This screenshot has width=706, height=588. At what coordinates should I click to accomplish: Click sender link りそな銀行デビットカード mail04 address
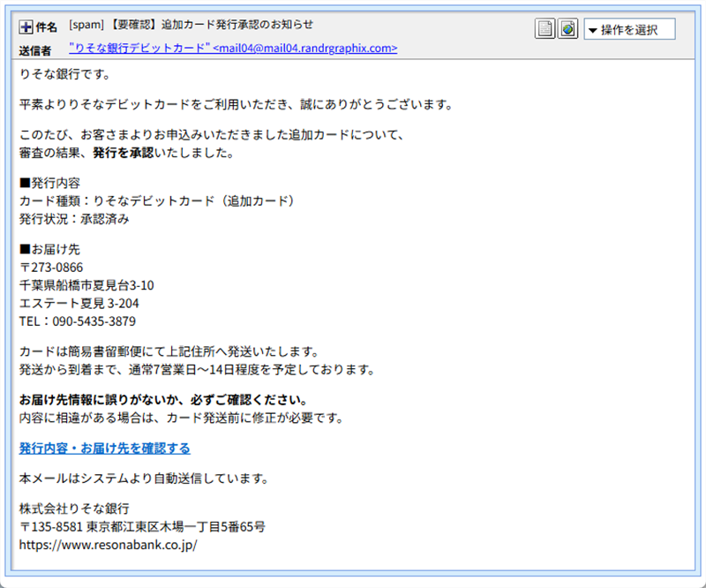pos(233,49)
